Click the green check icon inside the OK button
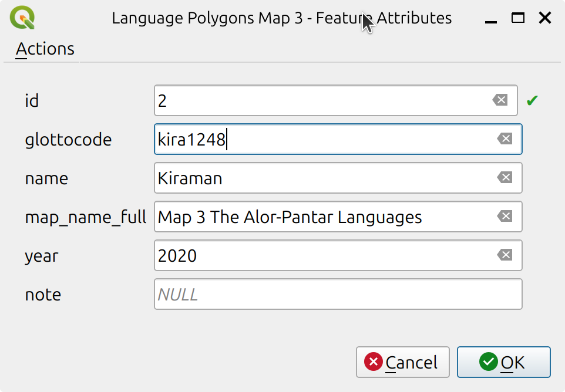This screenshot has width=565, height=392. click(x=488, y=362)
